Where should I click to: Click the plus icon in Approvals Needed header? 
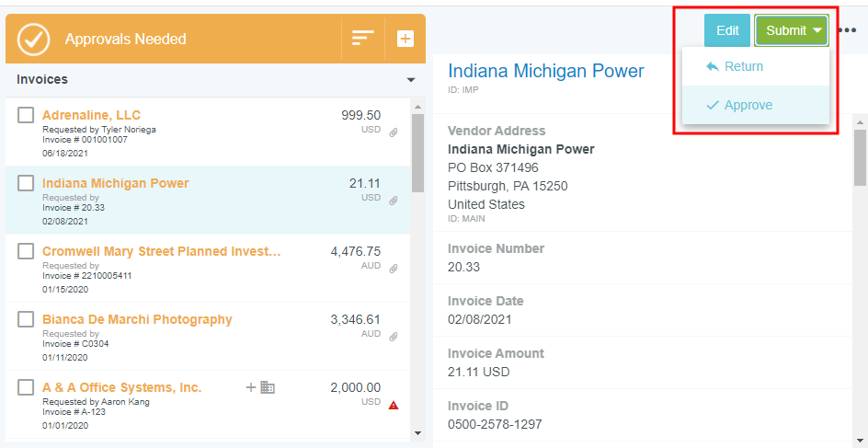(405, 39)
